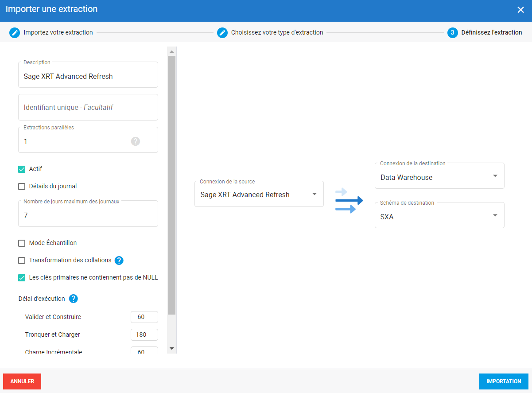Open help for Transformation des collations
The image size is (532, 393).
pyautogui.click(x=119, y=261)
